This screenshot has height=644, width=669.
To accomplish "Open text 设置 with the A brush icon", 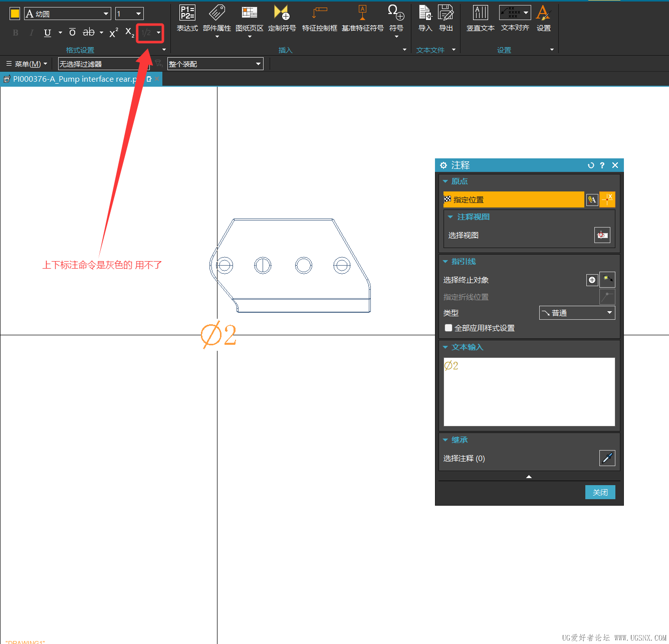I will [543, 19].
